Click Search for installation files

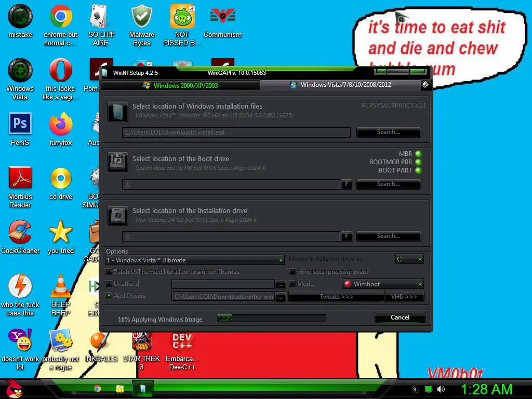pos(389,132)
